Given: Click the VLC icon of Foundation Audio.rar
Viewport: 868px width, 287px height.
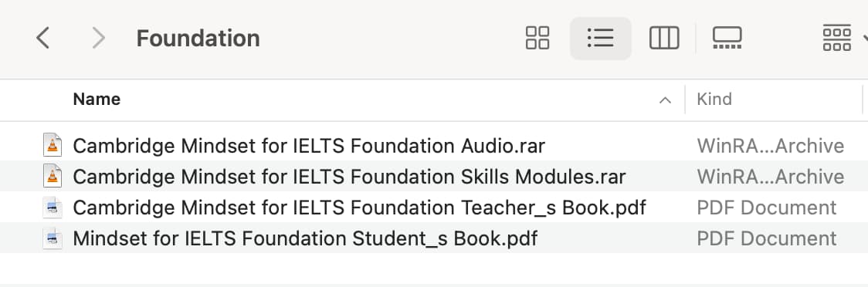Looking at the screenshot, I should coord(53,146).
